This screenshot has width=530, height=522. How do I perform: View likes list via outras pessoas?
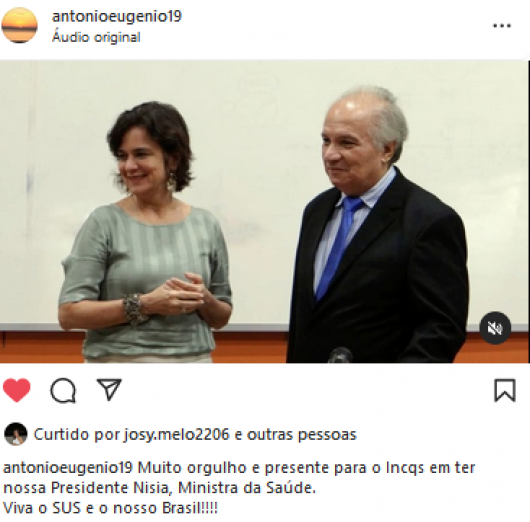click(x=302, y=434)
